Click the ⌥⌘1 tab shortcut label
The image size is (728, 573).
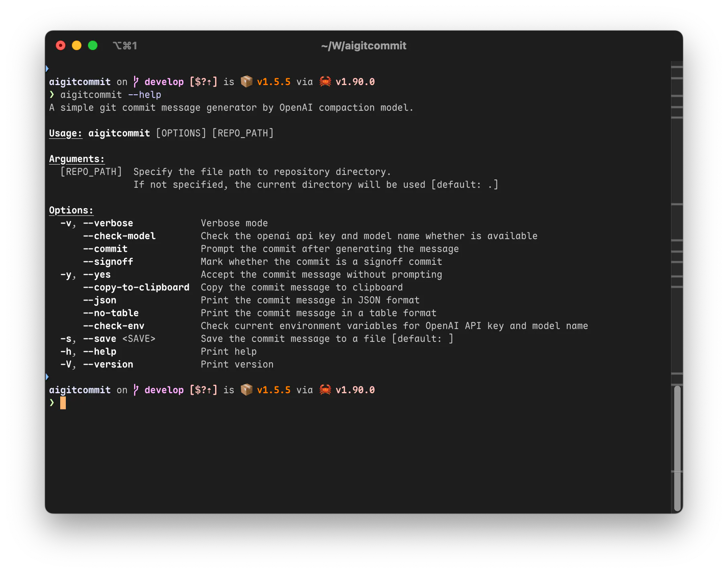(125, 46)
